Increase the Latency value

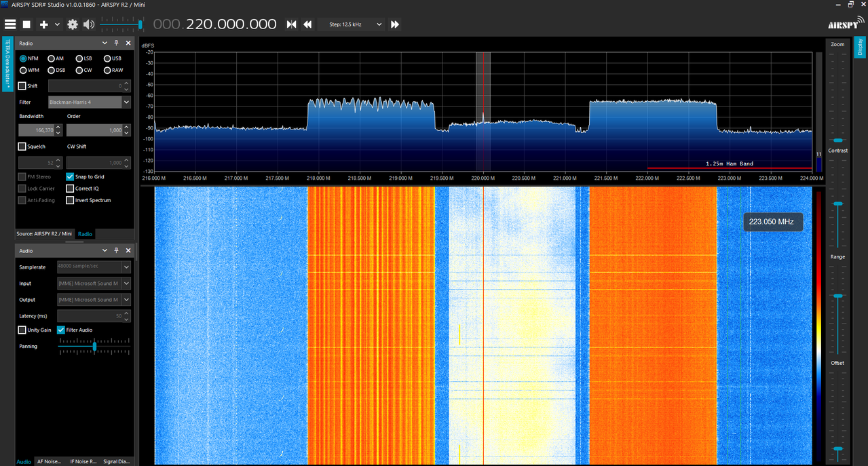(x=127, y=313)
